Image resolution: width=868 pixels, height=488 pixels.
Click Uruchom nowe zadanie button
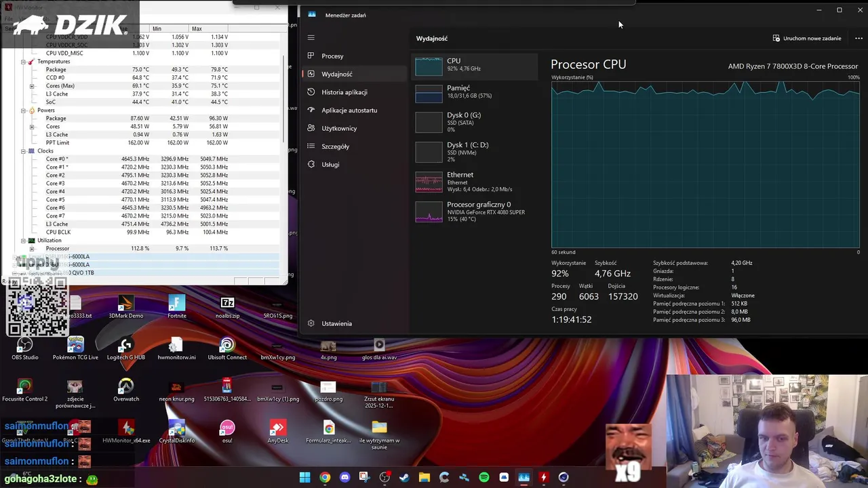tap(807, 38)
